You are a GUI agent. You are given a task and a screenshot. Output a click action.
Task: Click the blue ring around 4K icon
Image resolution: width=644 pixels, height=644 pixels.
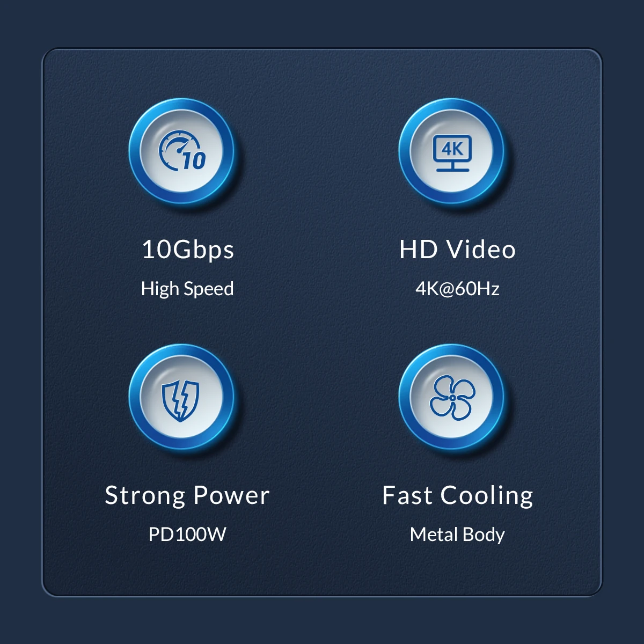pyautogui.click(x=452, y=153)
